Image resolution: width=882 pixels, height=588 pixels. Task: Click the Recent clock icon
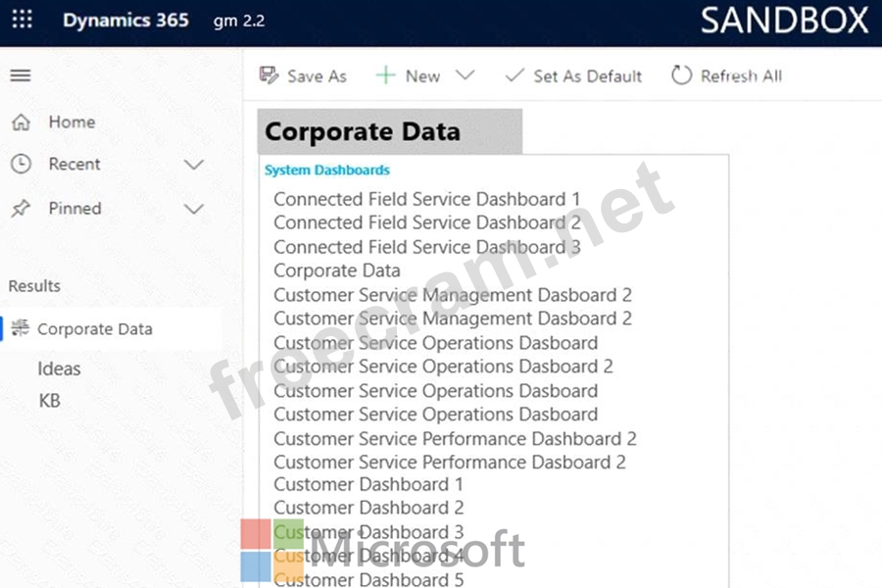pyautogui.click(x=21, y=165)
